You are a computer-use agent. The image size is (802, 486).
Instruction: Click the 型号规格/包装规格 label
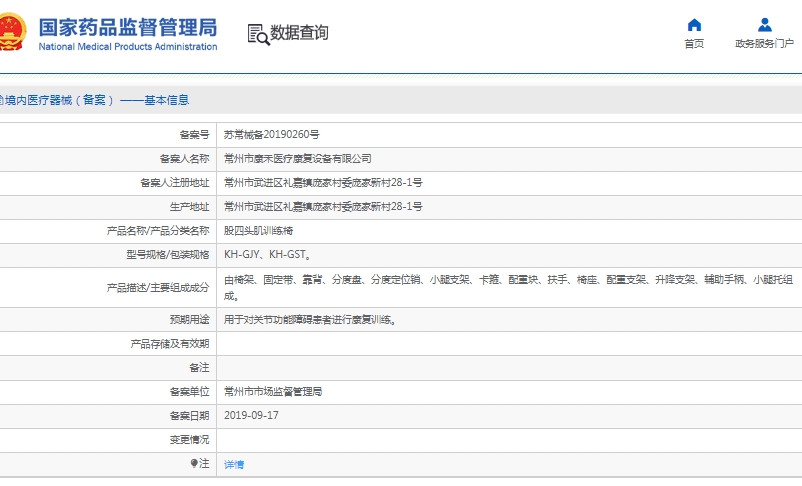[168, 254]
